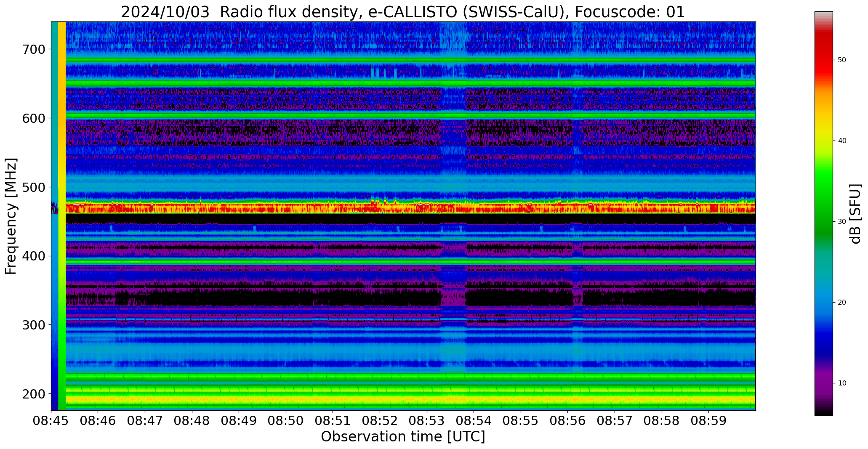This screenshot has width=868, height=449.
Task: Click the 08:47 time tick label
Action: (x=145, y=421)
